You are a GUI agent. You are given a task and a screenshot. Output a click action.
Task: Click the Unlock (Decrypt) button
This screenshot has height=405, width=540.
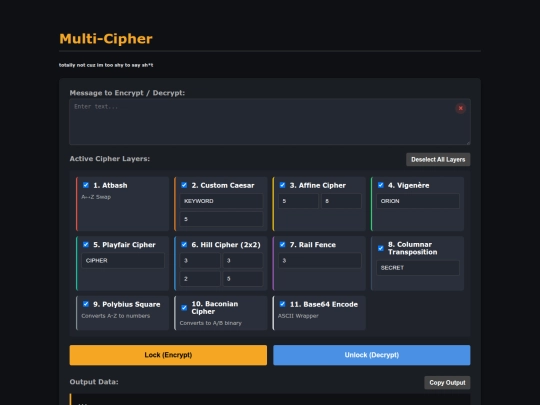tap(372, 355)
